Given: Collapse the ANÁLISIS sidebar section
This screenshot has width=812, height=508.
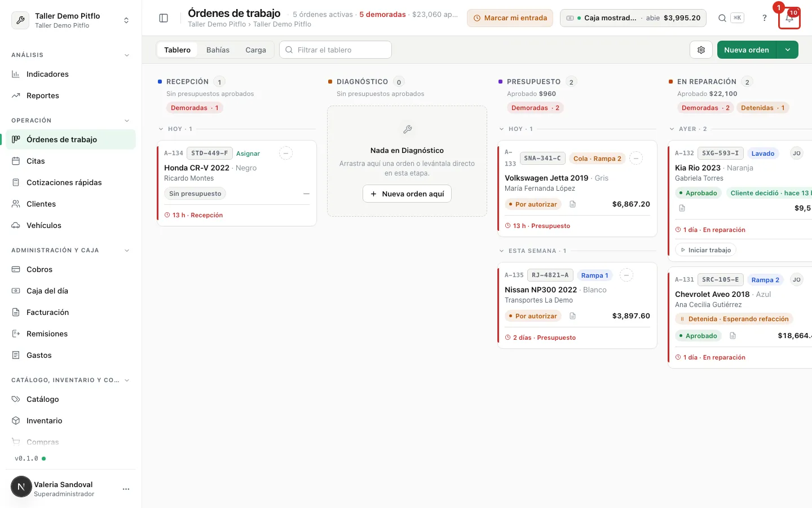Looking at the screenshot, I should point(127,55).
